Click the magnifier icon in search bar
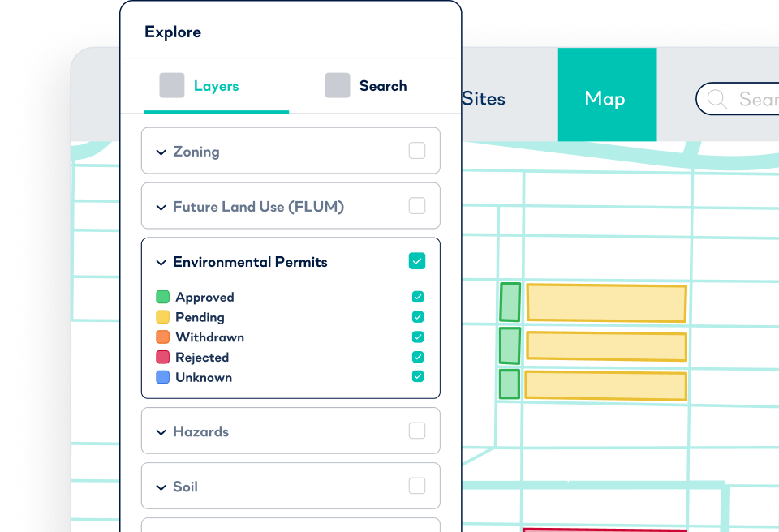 coord(717,99)
